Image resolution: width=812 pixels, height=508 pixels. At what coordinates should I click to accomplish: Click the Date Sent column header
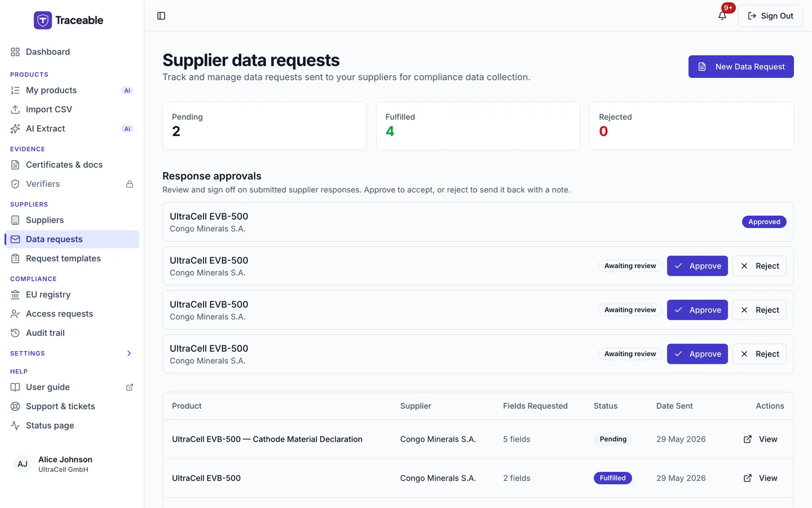coord(674,406)
